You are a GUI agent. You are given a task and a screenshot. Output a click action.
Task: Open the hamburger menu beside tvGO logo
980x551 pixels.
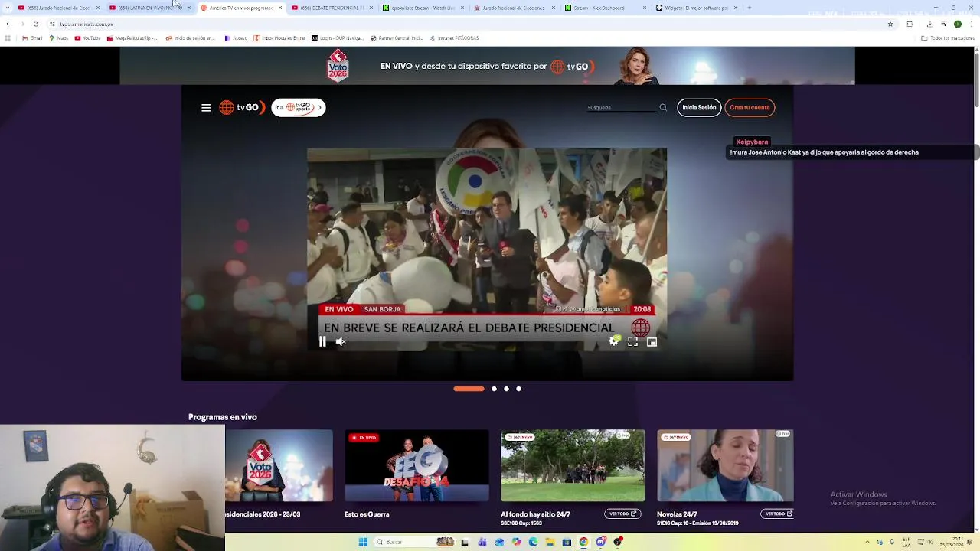point(206,108)
